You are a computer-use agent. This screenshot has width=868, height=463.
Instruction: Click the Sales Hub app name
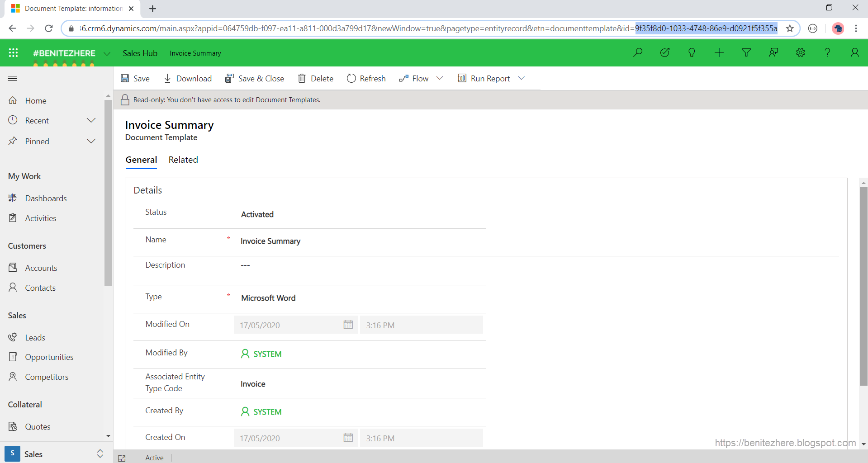140,53
